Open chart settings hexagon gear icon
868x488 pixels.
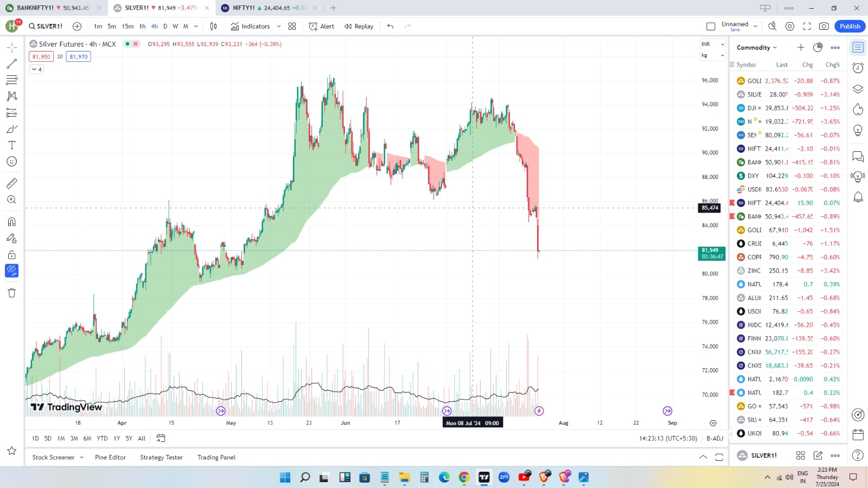[x=790, y=26]
